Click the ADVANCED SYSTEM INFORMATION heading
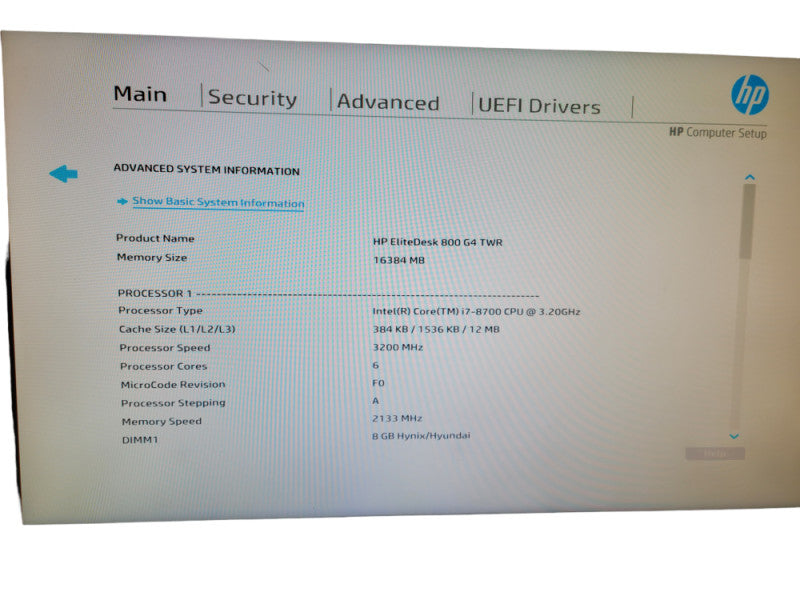 [x=206, y=169]
